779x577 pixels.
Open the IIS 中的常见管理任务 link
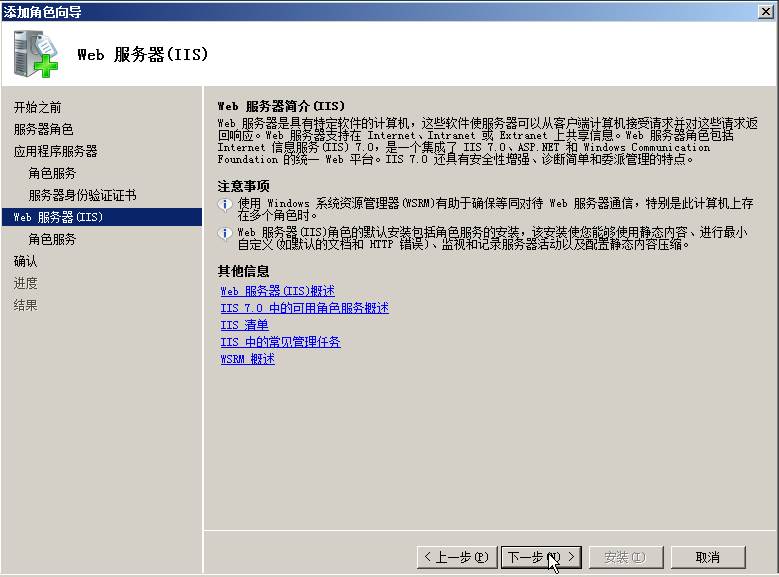click(x=280, y=342)
